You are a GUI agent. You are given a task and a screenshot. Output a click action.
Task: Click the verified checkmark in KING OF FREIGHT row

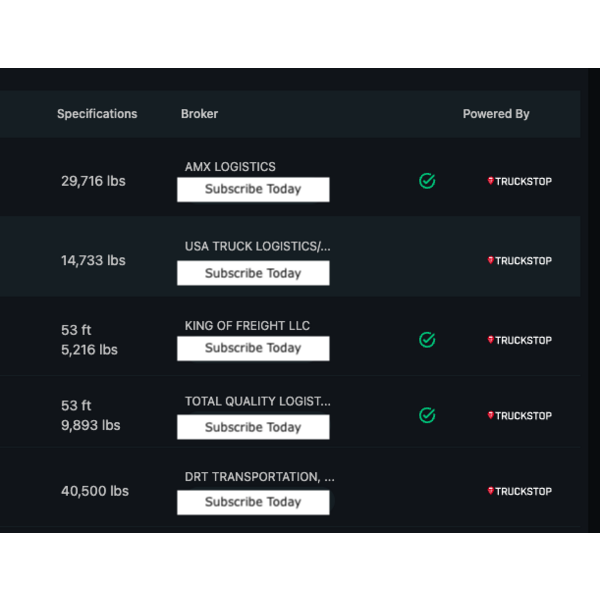click(427, 340)
